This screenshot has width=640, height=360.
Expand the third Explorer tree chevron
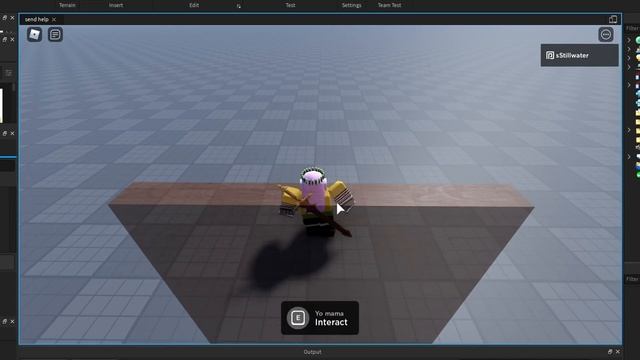[x=629, y=58]
